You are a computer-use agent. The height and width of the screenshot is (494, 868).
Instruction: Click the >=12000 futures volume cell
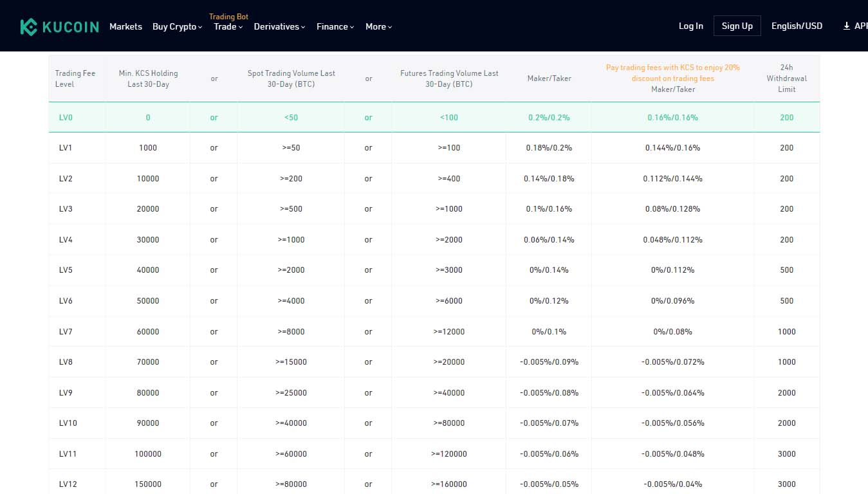click(449, 332)
